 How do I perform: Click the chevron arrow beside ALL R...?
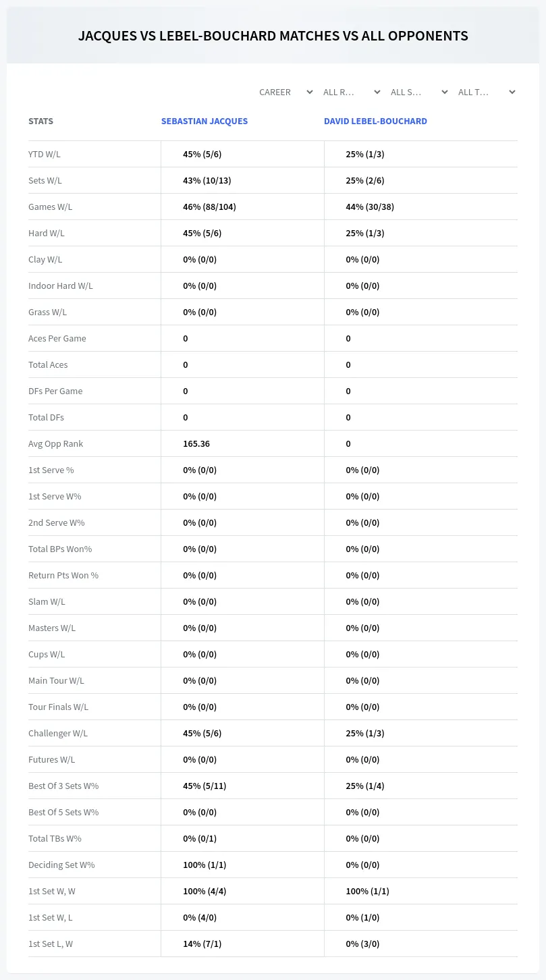[x=377, y=92]
